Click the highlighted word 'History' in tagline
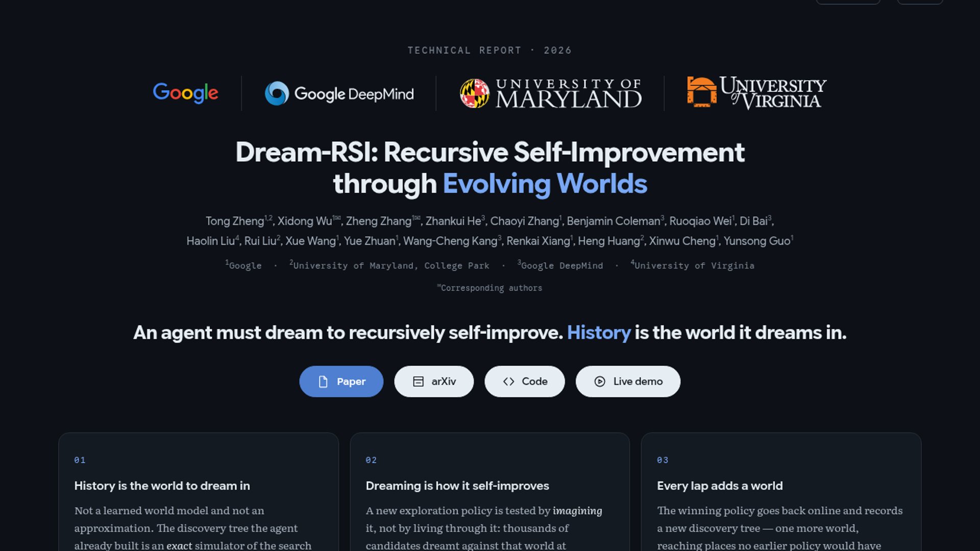Screen dimensions: 980x551 tap(599, 333)
